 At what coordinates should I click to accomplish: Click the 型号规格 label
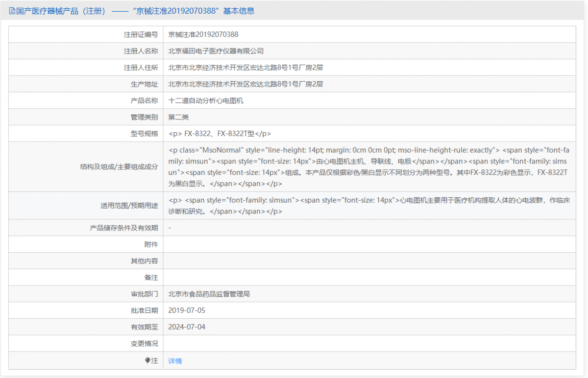[x=145, y=134]
